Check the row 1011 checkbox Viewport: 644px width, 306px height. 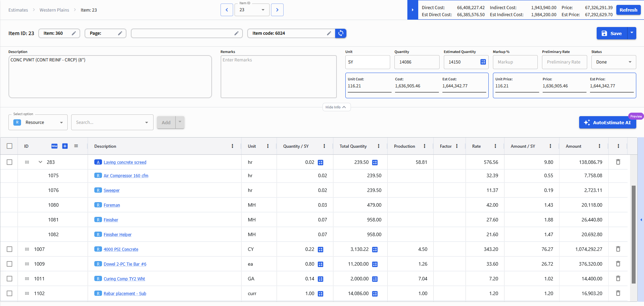point(9,279)
